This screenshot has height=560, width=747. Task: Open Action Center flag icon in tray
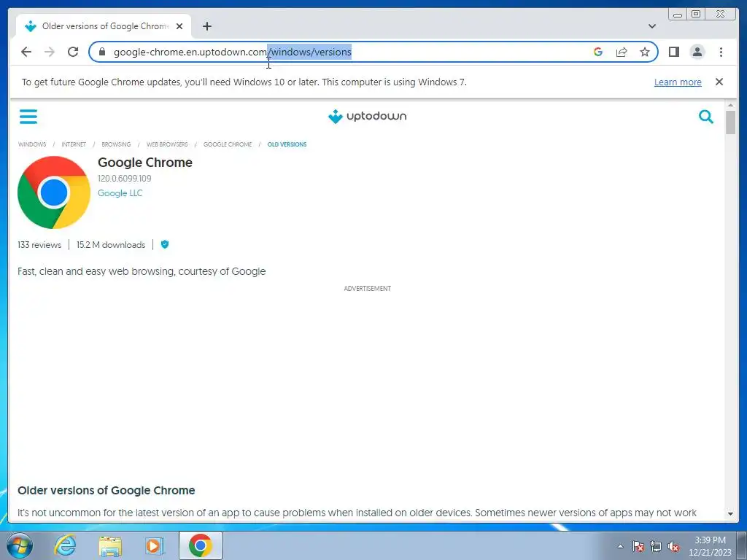[x=638, y=546]
